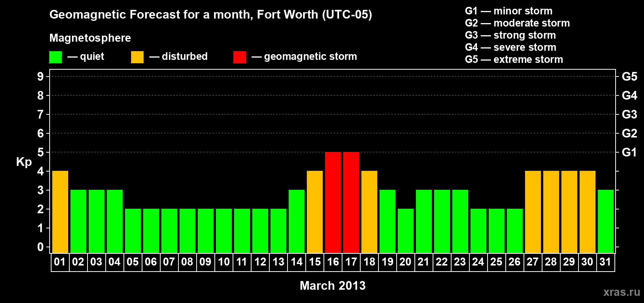Select the green bar for day 05
644x303 pixels.
[133, 231]
